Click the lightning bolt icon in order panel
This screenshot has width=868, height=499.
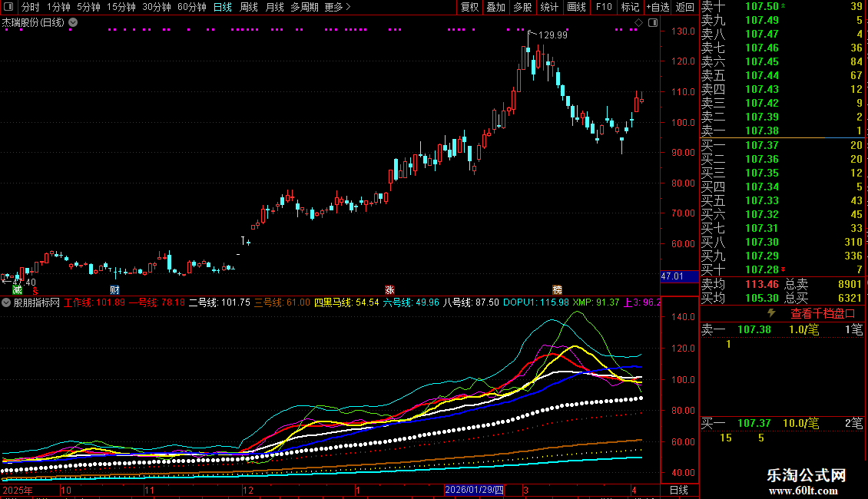[772, 313]
